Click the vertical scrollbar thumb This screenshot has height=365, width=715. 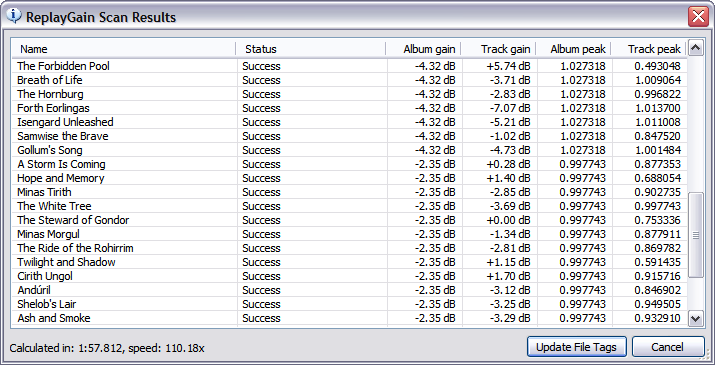(x=695, y=235)
